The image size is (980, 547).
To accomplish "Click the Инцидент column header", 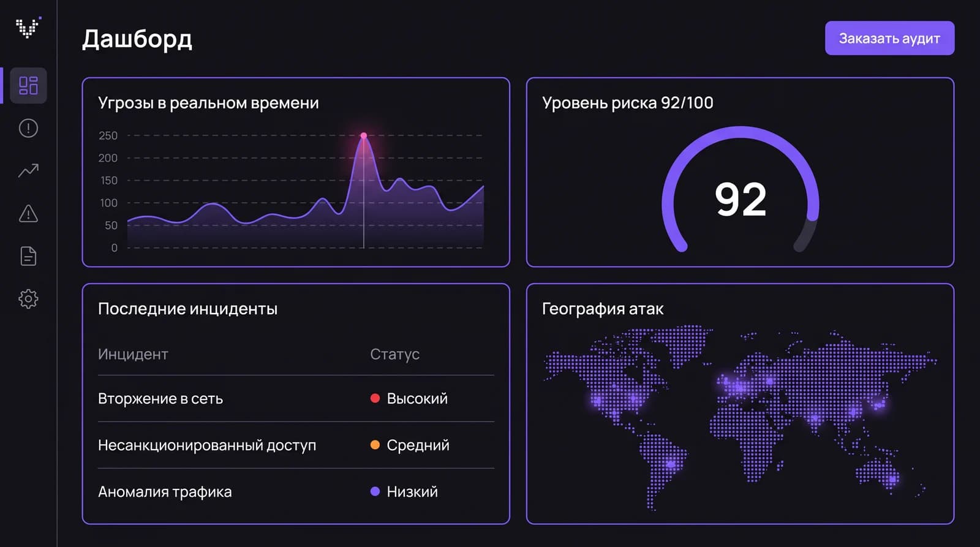I will point(133,354).
